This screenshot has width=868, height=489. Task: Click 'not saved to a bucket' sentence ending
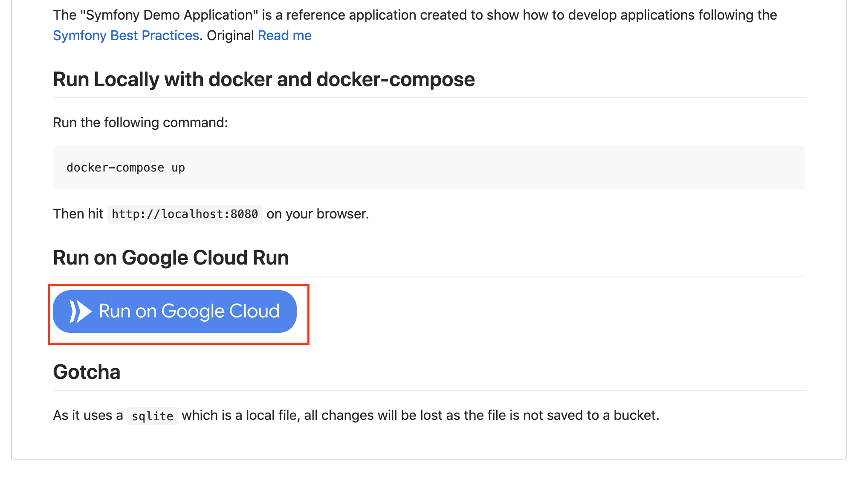tap(590, 415)
